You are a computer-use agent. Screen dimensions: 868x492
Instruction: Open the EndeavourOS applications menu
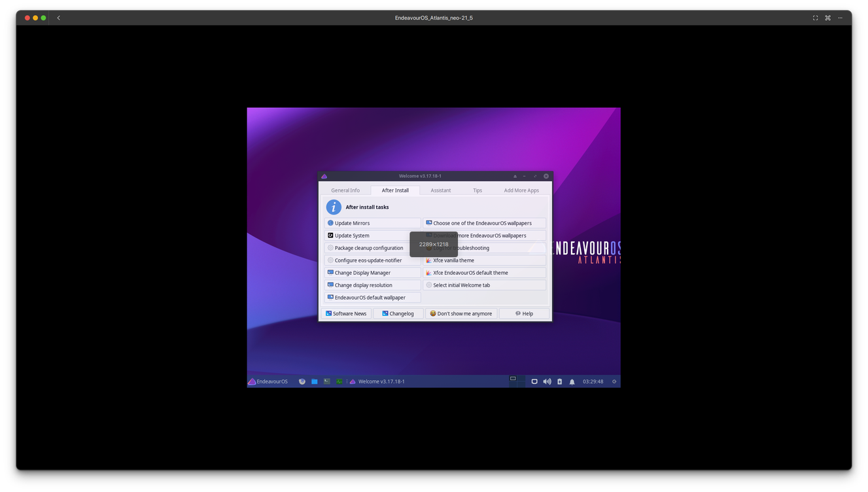click(x=268, y=381)
